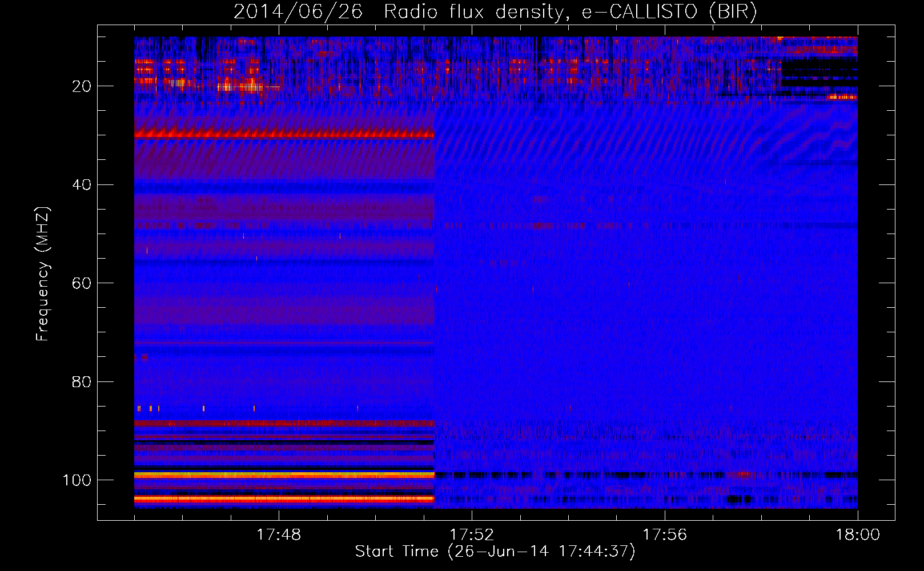Click the date "2014/06/26" in the title
Image resolution: width=924 pixels, height=571 pixels.
[298, 11]
